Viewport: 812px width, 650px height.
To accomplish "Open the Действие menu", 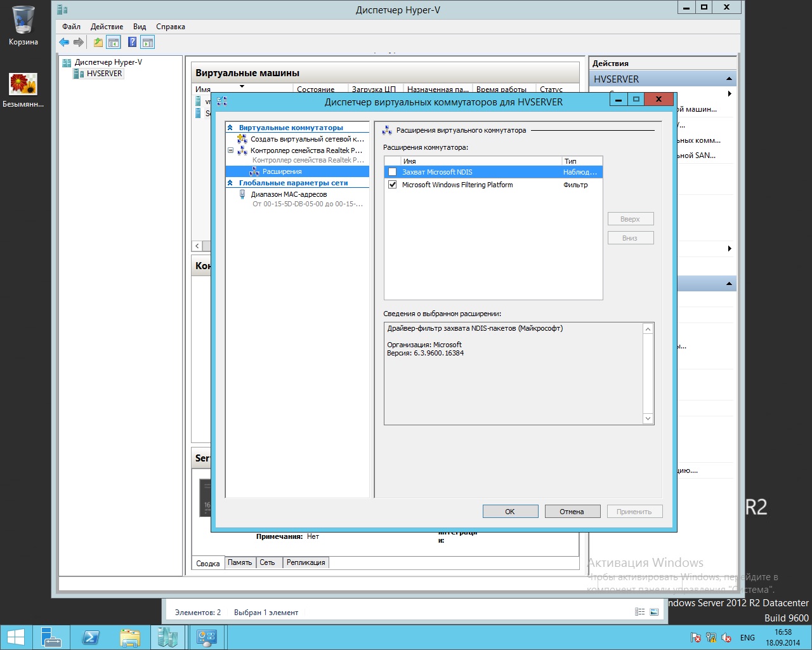I will coord(107,27).
